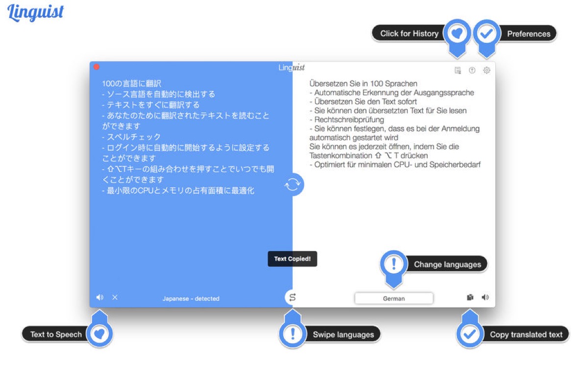The width and height of the screenshot is (588, 368).
Task: Play source text aloud with left speaker icon
Action: 99,296
